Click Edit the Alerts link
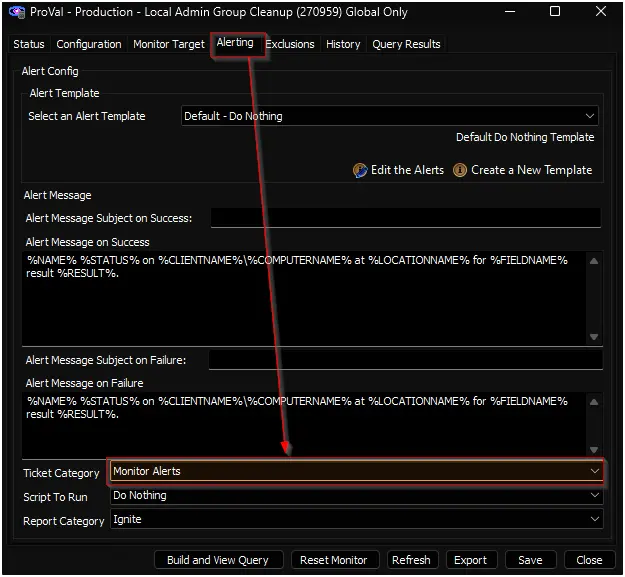 [407, 170]
